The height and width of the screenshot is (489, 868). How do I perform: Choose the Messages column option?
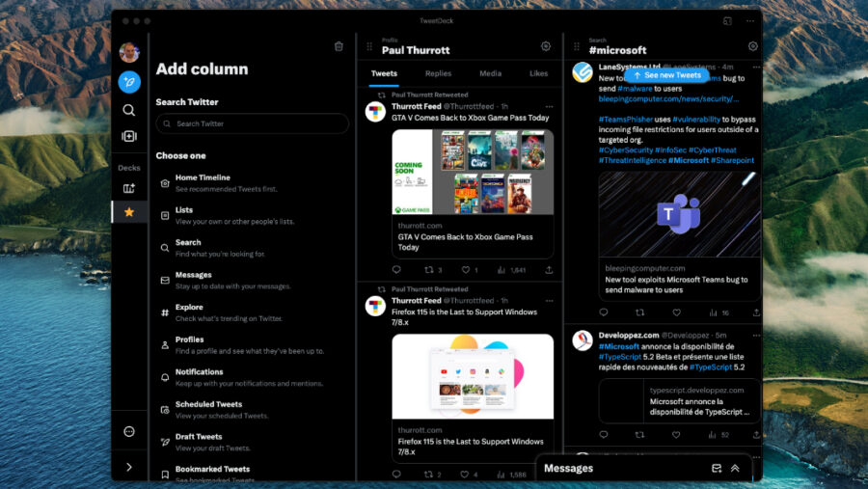[x=253, y=281]
